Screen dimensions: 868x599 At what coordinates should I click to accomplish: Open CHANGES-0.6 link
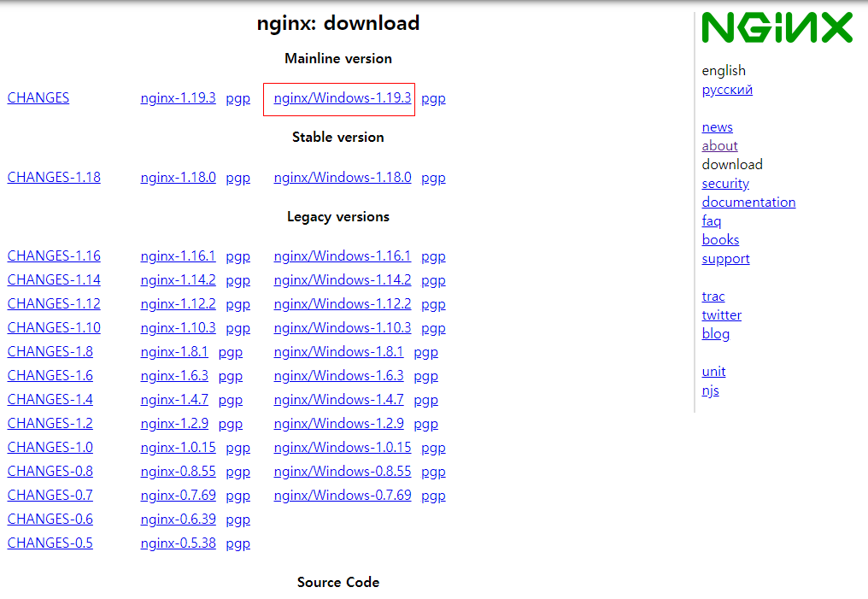tap(50, 519)
